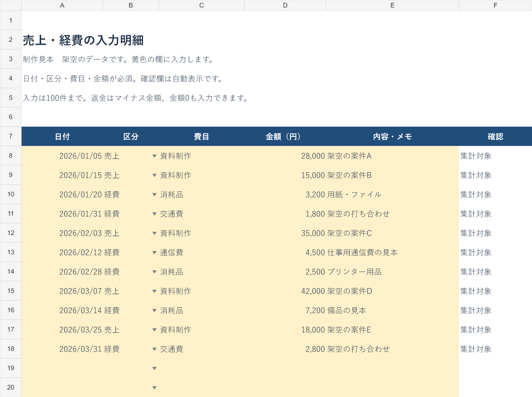Open the dropdown arrow in empty row 20
This screenshot has height=397, width=532.
(154, 388)
